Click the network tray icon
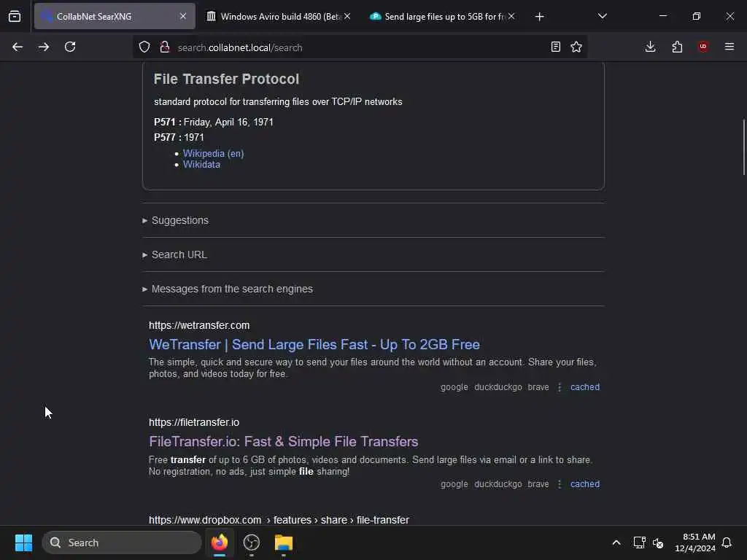The width and height of the screenshot is (747, 560). click(x=639, y=542)
